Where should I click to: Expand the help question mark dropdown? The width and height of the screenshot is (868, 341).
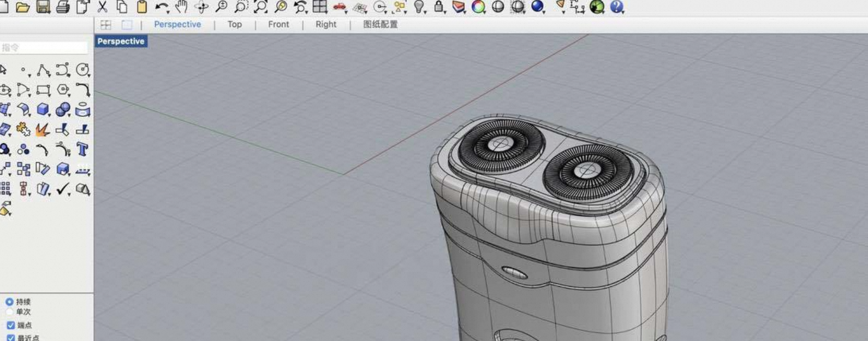[617, 7]
